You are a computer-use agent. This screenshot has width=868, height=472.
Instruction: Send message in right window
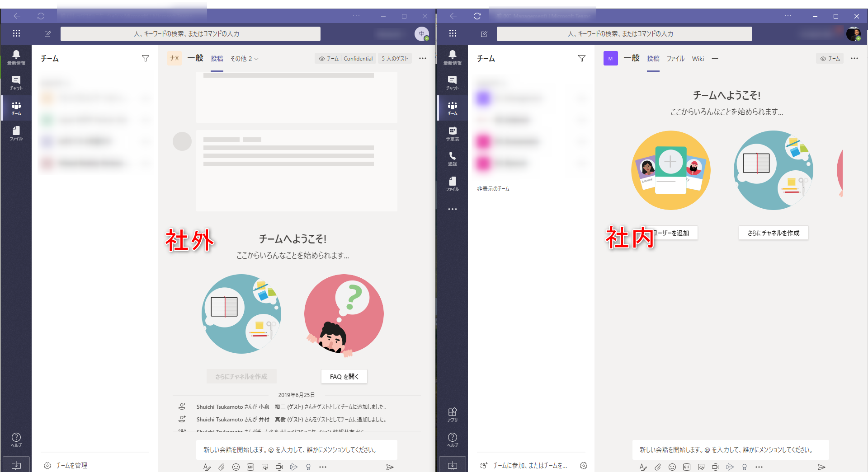(822, 467)
